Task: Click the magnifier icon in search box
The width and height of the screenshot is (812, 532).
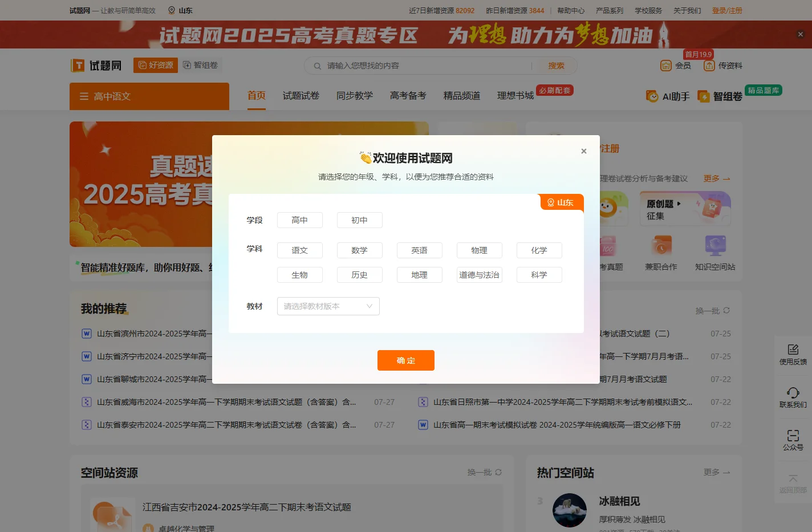Action: [317, 66]
